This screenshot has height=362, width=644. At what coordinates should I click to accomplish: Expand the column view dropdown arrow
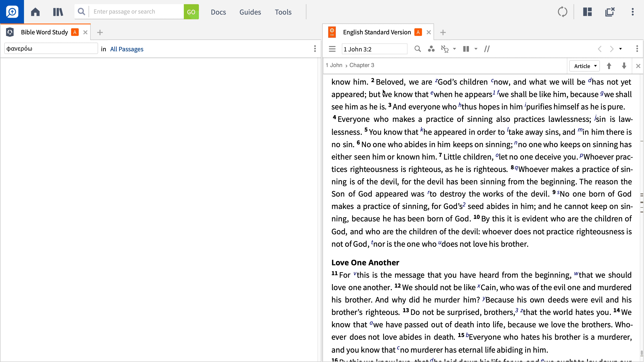(x=476, y=49)
